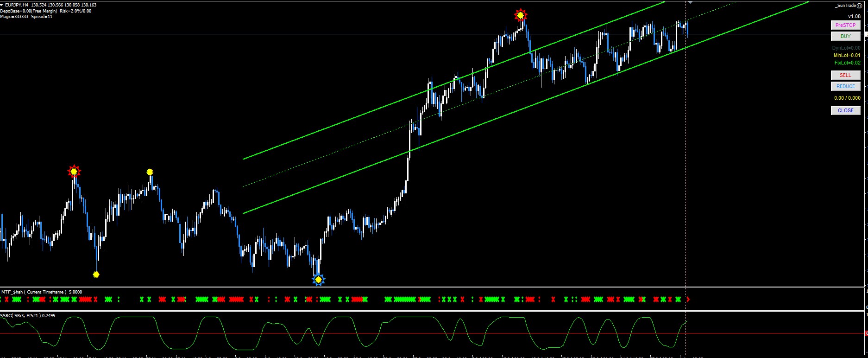Click the CLOSE positions button
Viewport: 868px width, 358px height.
845,110
